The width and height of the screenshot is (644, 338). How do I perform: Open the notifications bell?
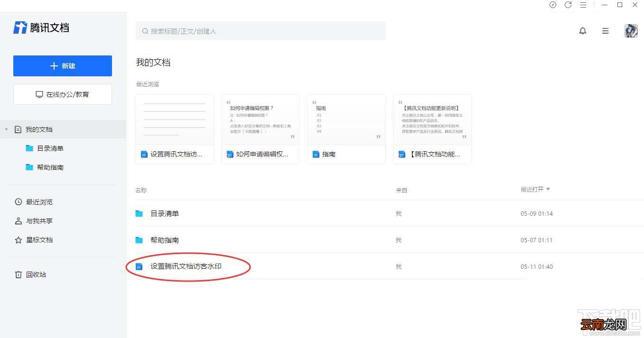583,31
